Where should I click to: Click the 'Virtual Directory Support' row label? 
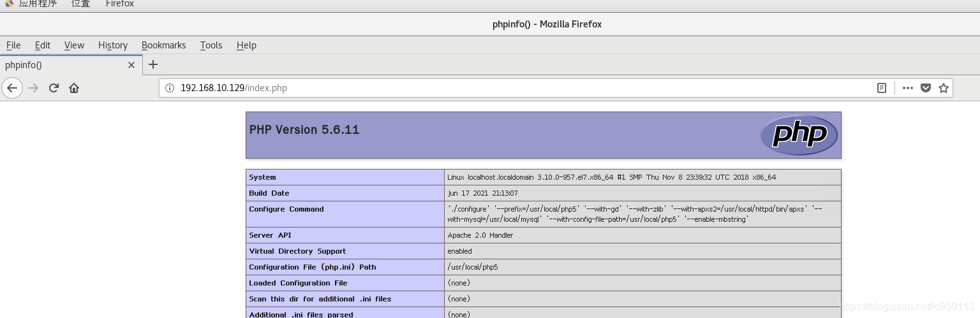pyautogui.click(x=297, y=251)
